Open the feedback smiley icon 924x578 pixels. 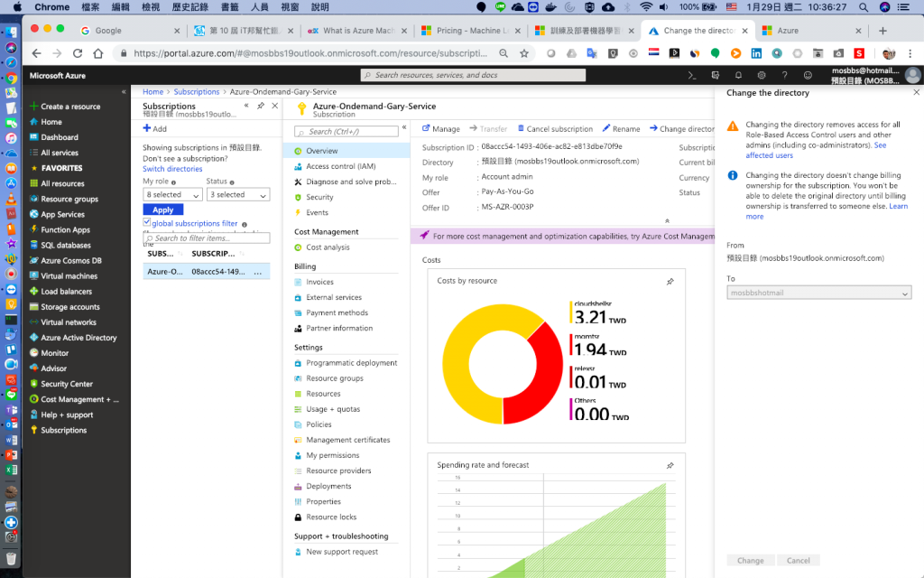(x=808, y=75)
